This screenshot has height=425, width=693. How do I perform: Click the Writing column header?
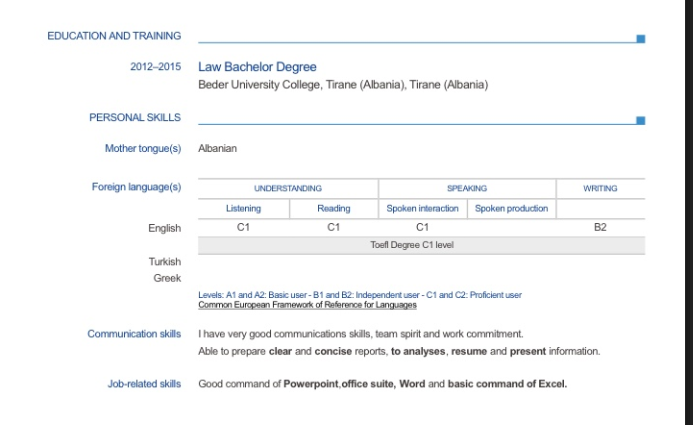[x=600, y=188]
